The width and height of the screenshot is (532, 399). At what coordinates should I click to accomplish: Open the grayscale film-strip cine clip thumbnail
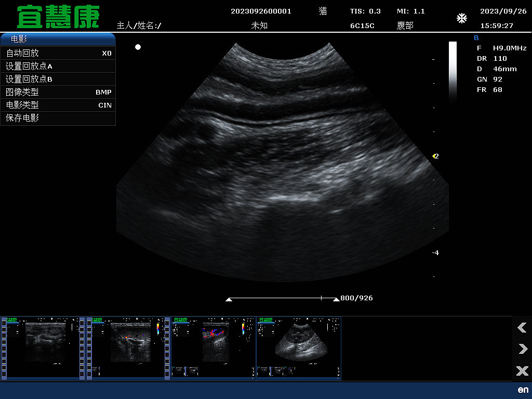[x=43, y=348]
